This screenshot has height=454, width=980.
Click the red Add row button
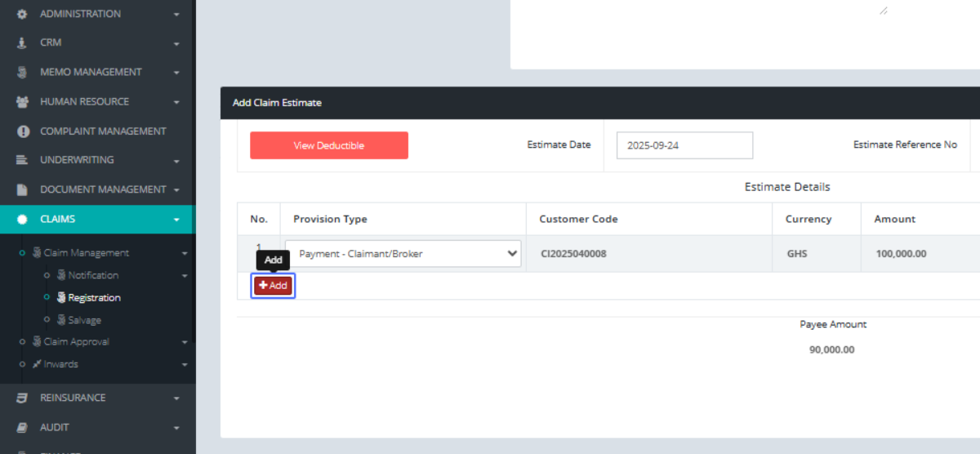tap(273, 286)
